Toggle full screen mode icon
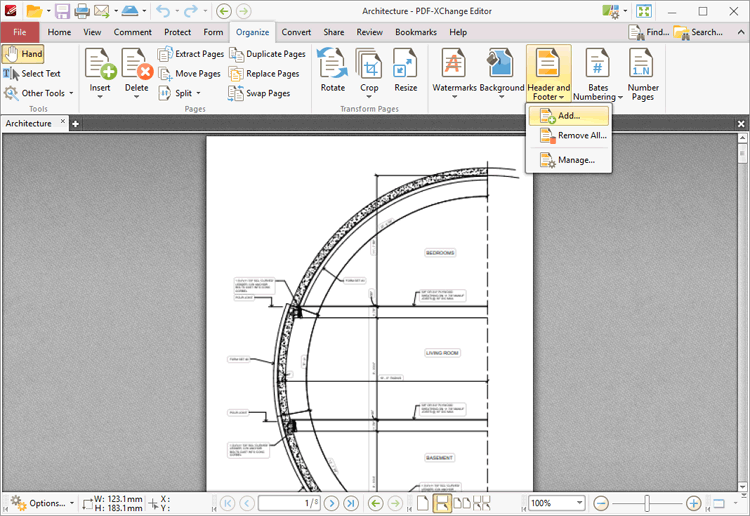Screen dimensions: 750x516 (x=644, y=11)
